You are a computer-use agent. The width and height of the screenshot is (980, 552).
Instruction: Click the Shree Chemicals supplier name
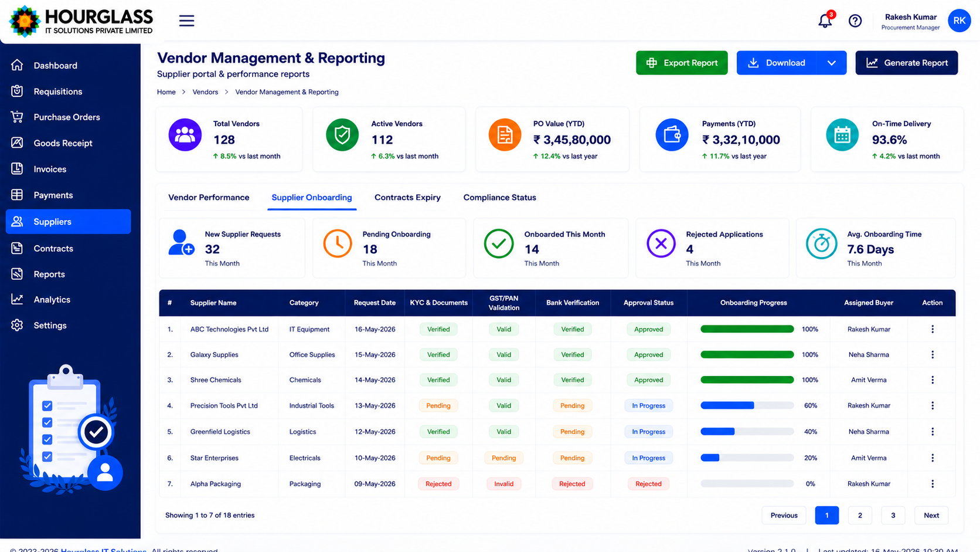click(x=216, y=380)
